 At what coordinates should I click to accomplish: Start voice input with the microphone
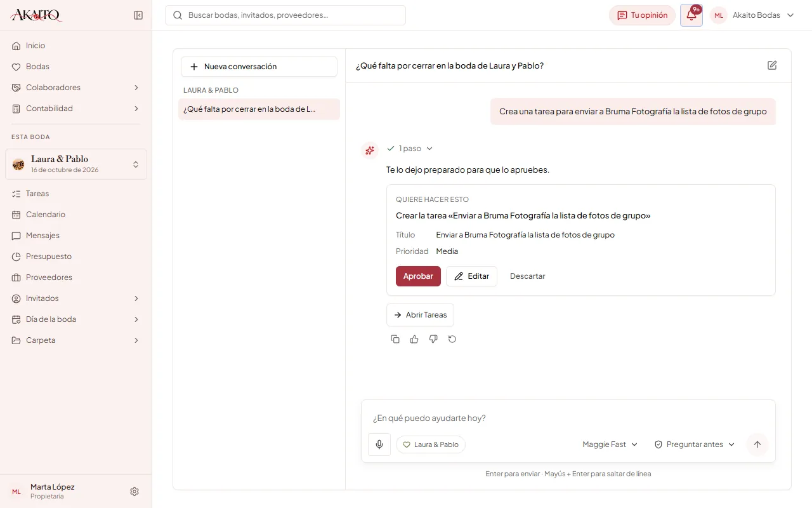[x=379, y=444]
